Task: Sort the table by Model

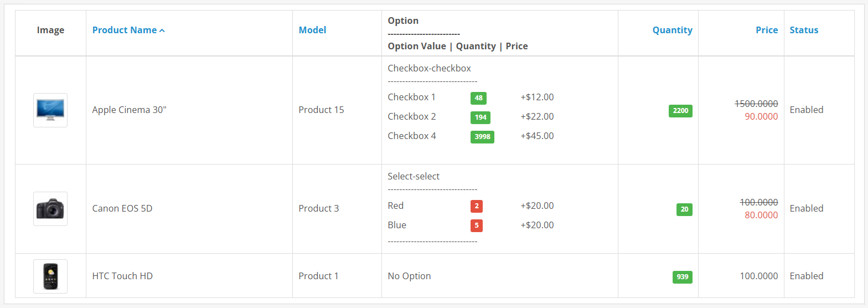Action: click(x=312, y=30)
